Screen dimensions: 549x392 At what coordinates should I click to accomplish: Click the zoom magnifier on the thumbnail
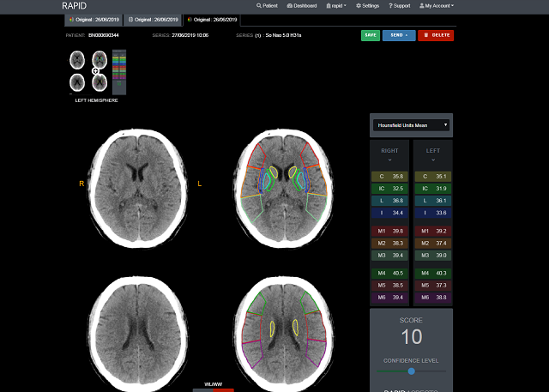pos(96,71)
